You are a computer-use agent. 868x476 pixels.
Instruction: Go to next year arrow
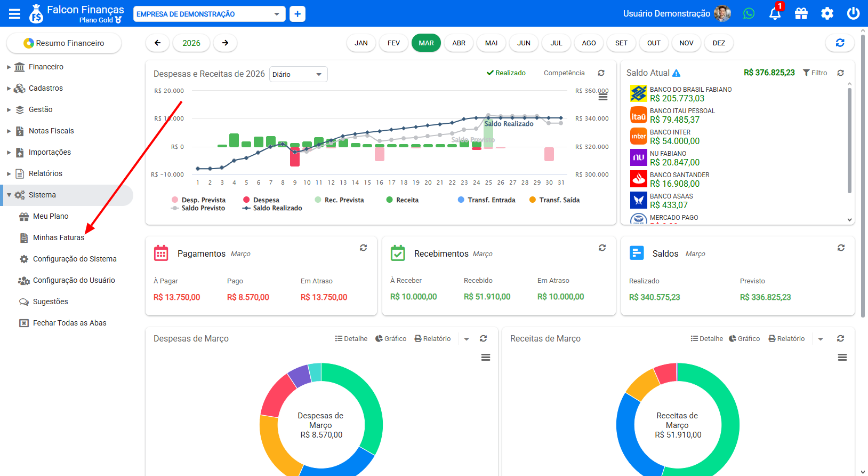pyautogui.click(x=226, y=43)
